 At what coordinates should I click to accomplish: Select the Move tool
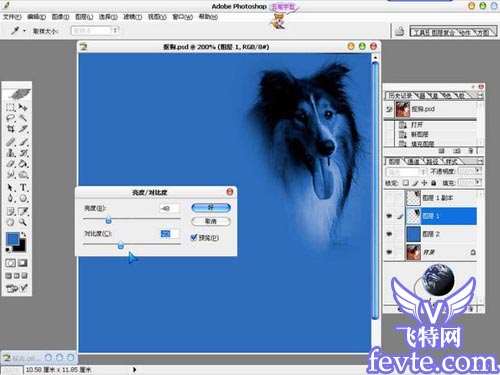click(23, 107)
